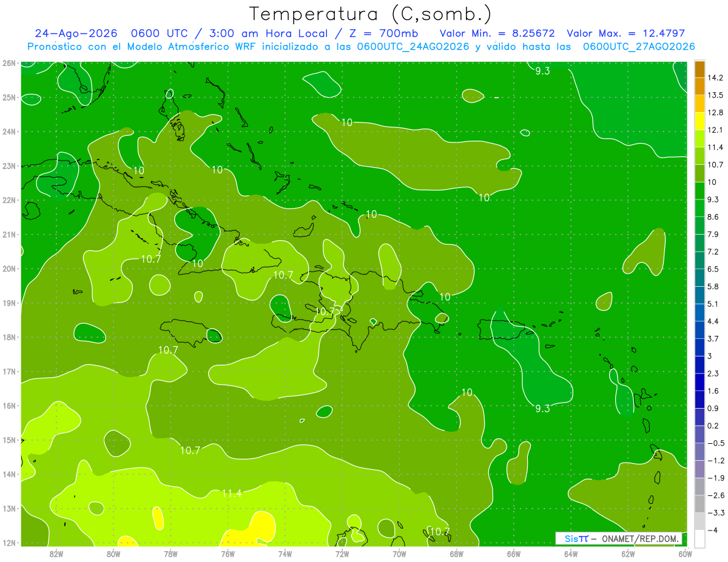This screenshot has width=728, height=562.
Task: Click the 14.2 colorbar value
Action: tap(715, 78)
